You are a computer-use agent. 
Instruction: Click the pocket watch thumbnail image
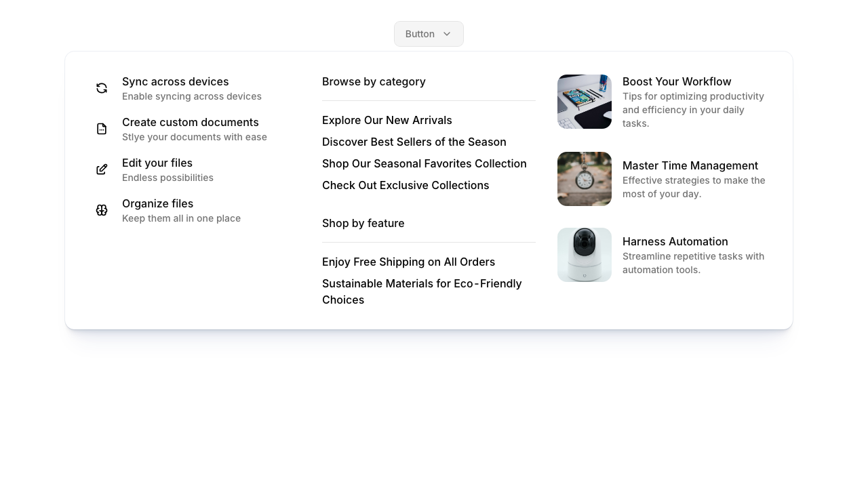pos(585,179)
